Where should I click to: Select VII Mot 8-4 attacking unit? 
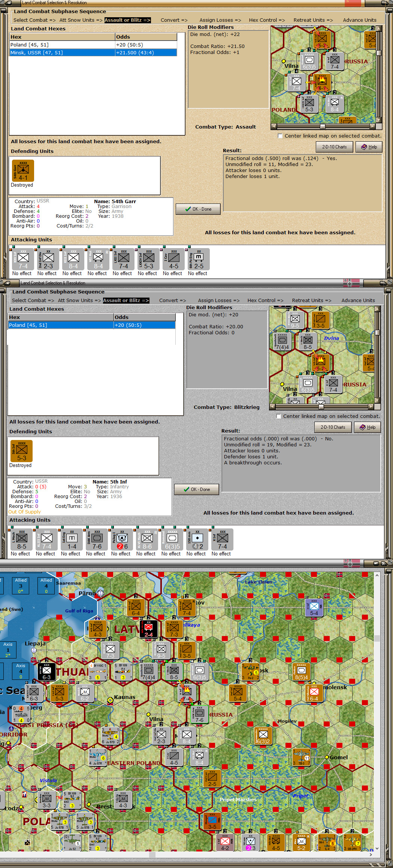coord(98,259)
